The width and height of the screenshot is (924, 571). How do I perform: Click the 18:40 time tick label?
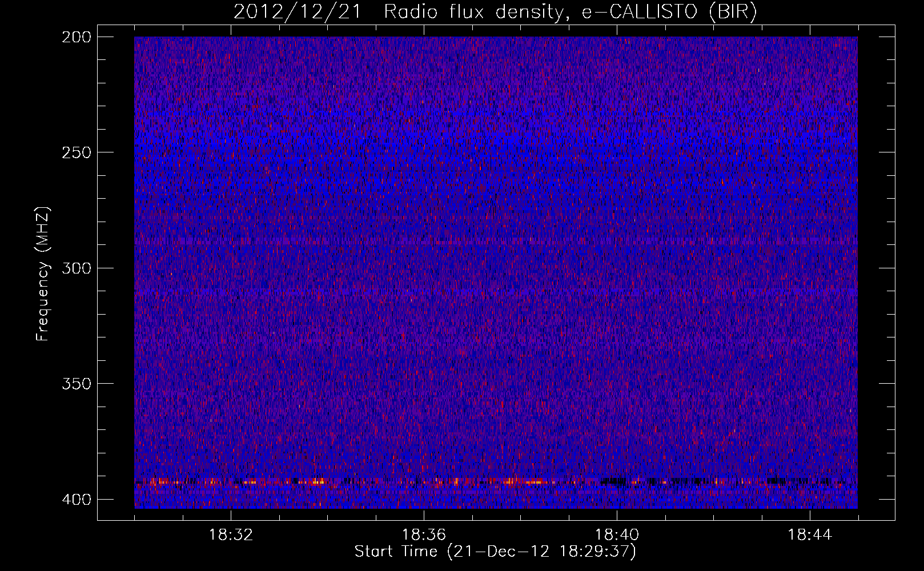(617, 535)
